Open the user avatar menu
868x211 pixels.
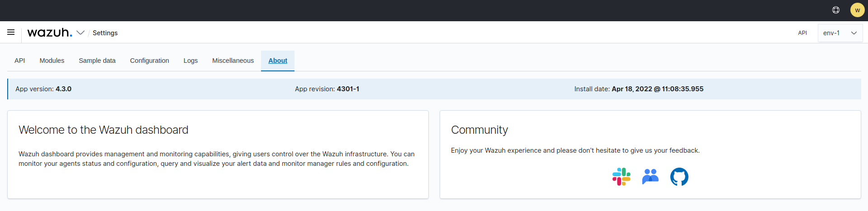(857, 10)
